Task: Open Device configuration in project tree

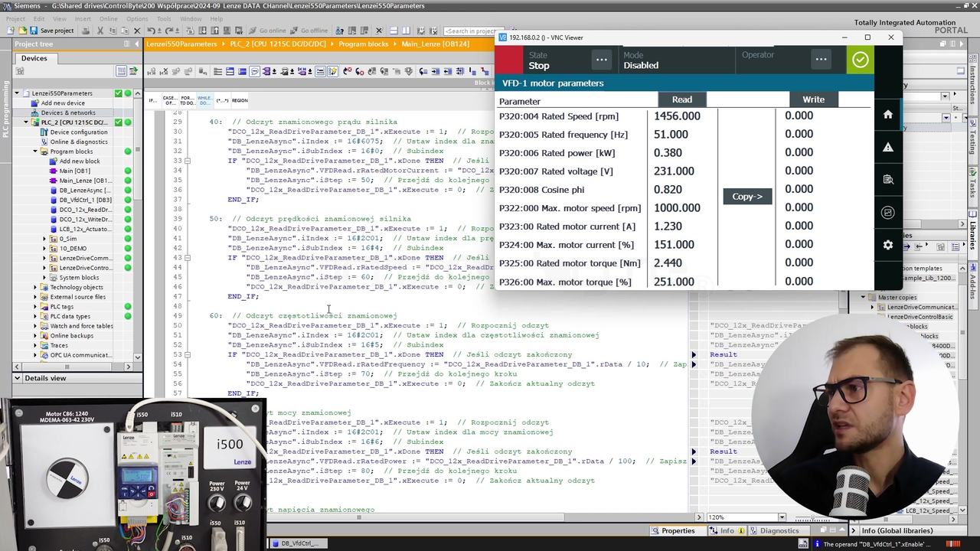Action: coord(79,132)
